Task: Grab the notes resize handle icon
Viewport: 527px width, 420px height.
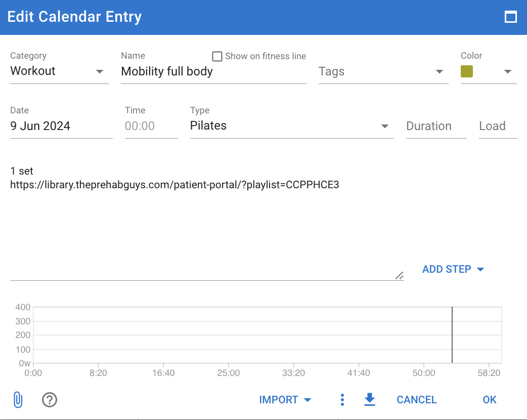Action: click(x=399, y=276)
